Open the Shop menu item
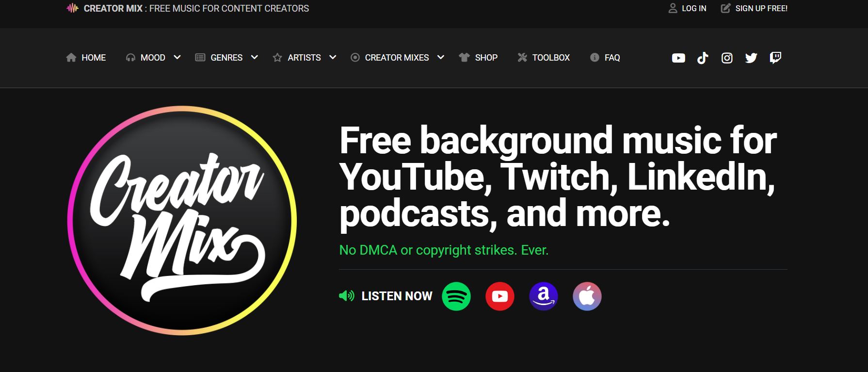Image resolution: width=868 pixels, height=372 pixels. pyautogui.click(x=479, y=58)
